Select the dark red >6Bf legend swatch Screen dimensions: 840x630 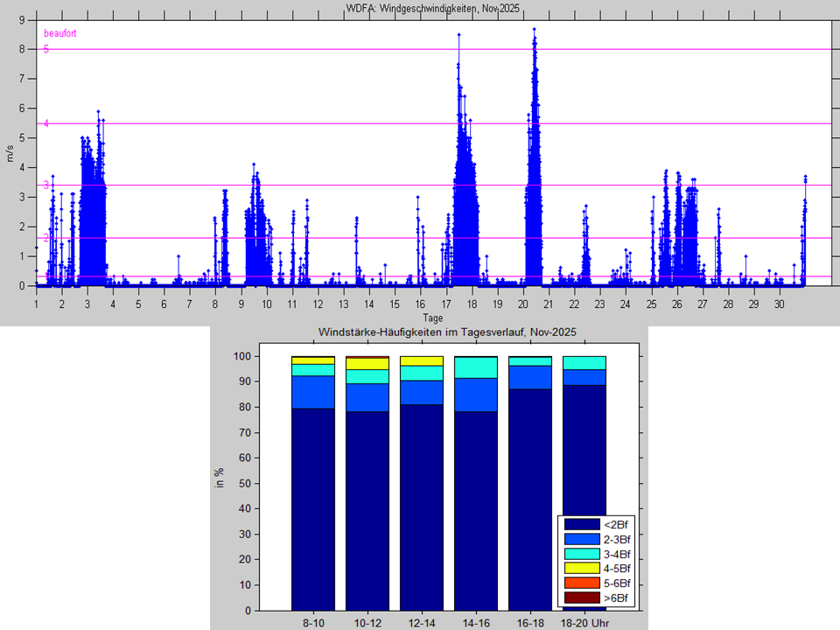click(580, 598)
